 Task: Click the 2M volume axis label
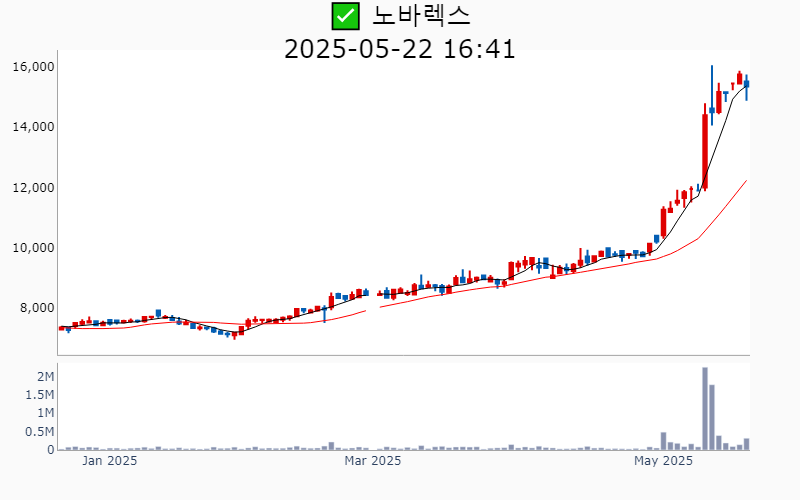pos(45,377)
